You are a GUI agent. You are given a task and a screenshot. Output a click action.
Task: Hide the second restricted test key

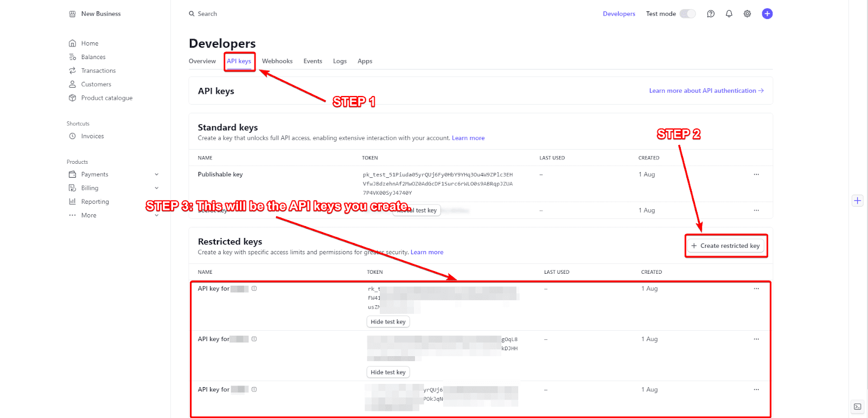click(x=388, y=372)
